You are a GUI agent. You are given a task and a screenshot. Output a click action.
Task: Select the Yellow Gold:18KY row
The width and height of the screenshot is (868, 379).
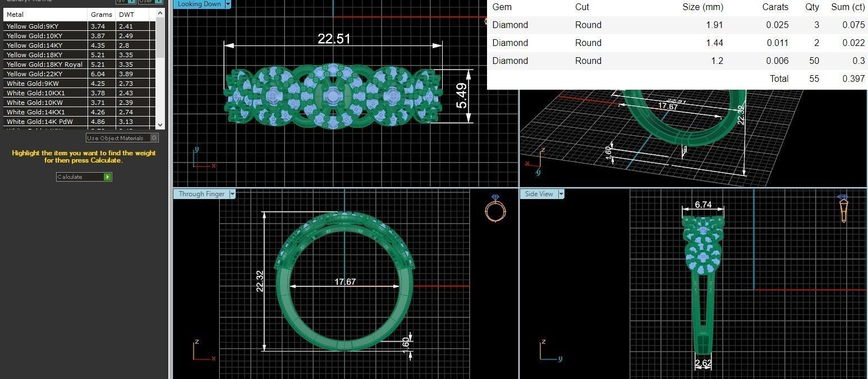pos(79,55)
